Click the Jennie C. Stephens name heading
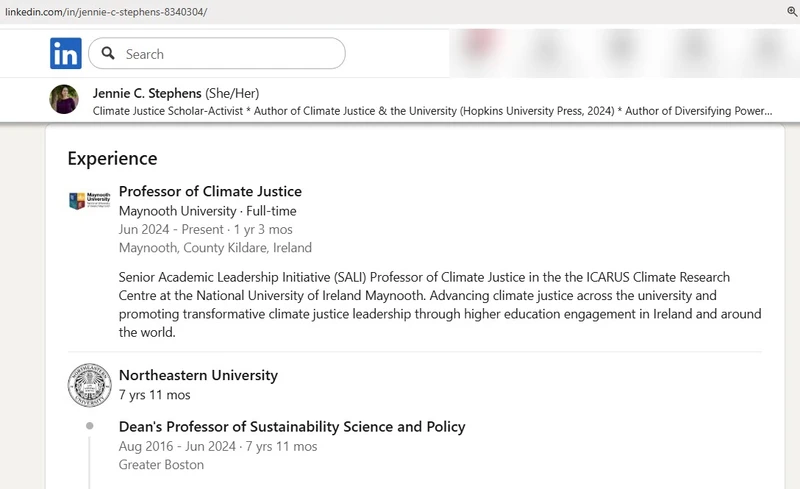Viewport: 800px width, 489px height. pyautogui.click(x=147, y=93)
